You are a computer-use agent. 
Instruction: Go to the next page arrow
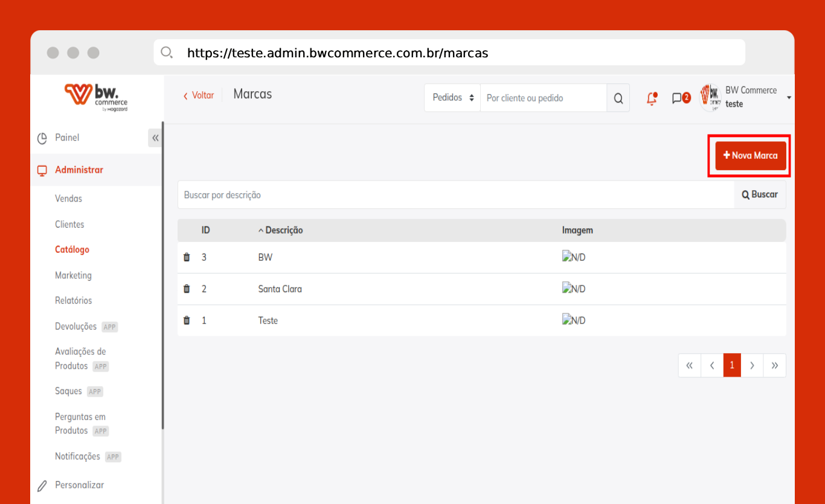[752, 365]
